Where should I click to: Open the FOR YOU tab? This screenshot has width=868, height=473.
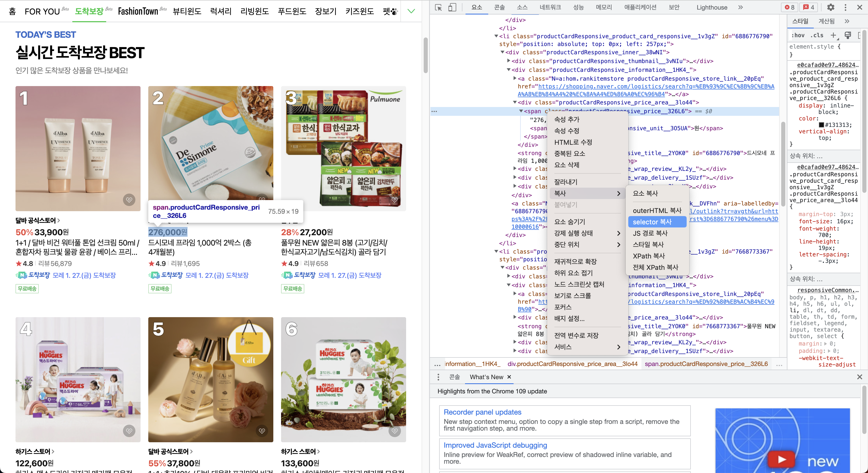(x=42, y=11)
